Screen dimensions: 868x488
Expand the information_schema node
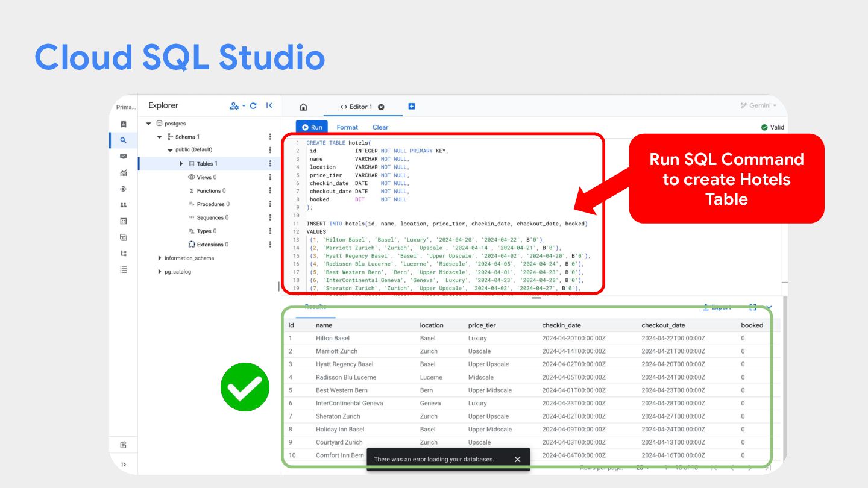point(160,258)
